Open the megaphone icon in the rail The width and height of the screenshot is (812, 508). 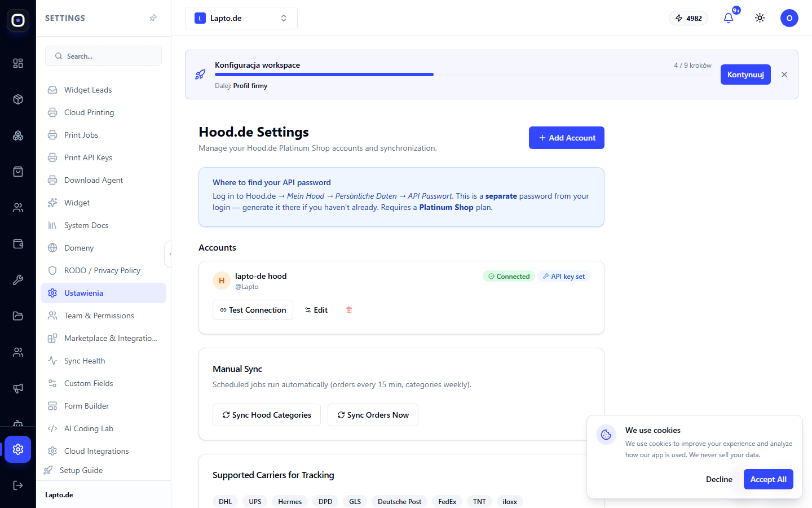pos(18,388)
